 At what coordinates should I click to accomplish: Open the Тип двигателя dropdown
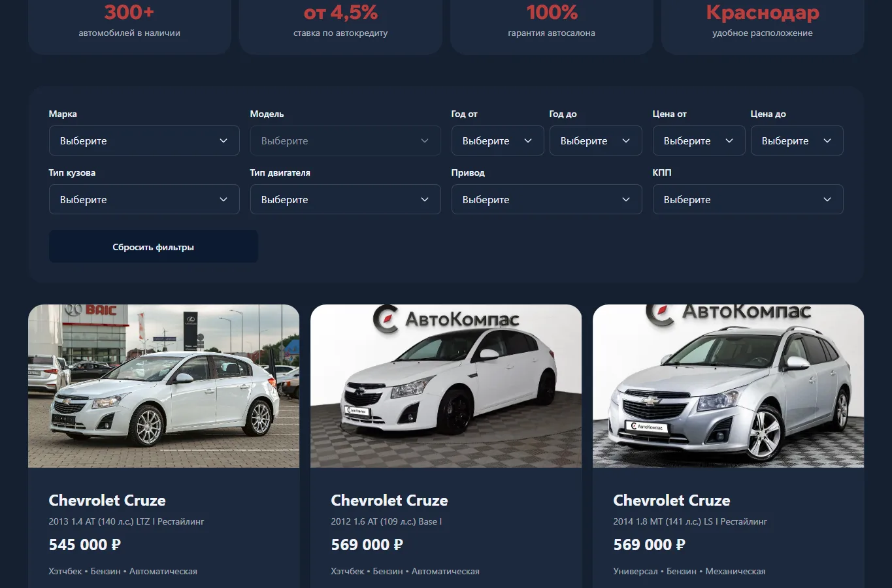tap(346, 199)
